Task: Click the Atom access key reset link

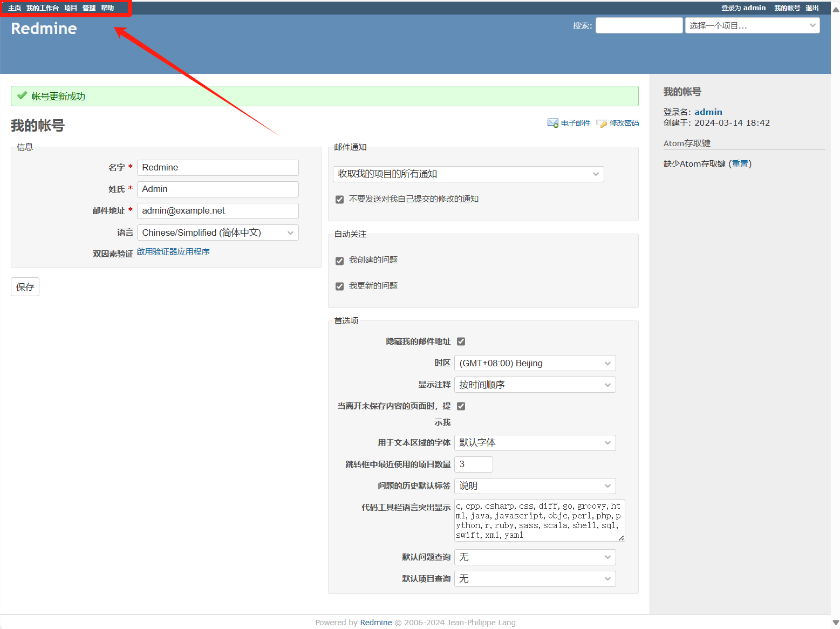Action: pyautogui.click(x=740, y=164)
